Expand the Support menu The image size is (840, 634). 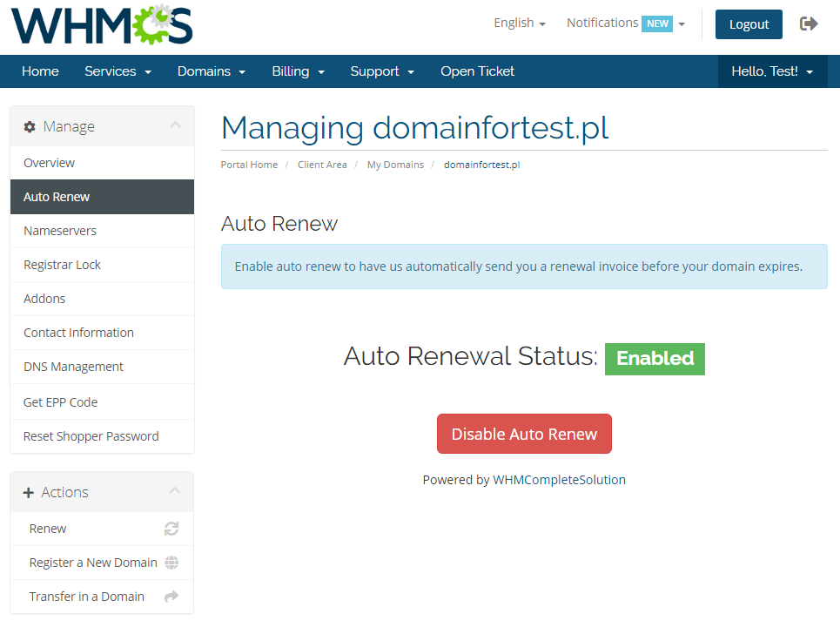pos(382,71)
